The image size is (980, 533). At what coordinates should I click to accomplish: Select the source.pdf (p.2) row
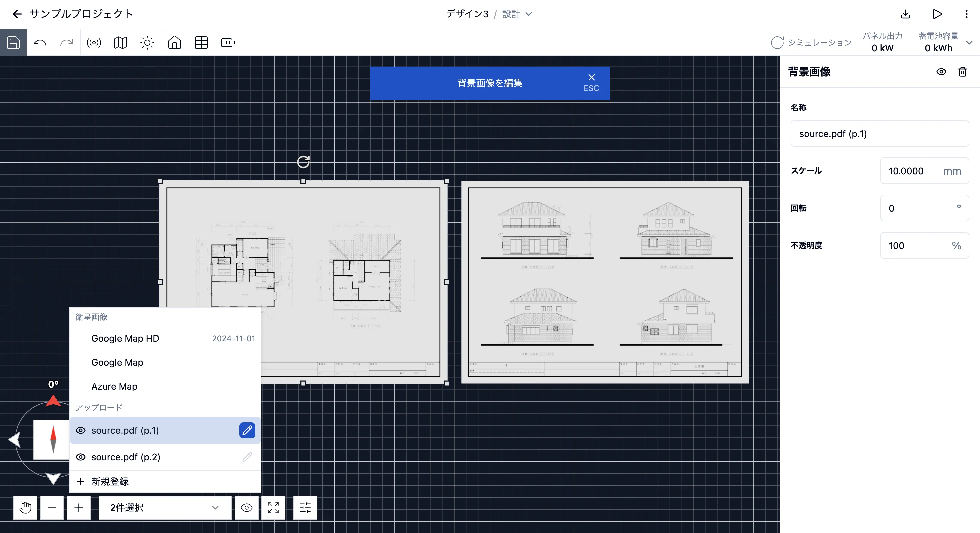click(165, 457)
